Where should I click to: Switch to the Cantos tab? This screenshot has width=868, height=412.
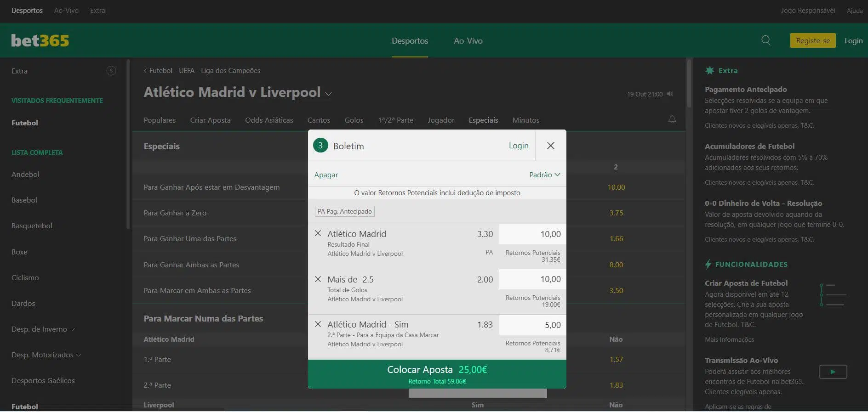click(x=319, y=120)
